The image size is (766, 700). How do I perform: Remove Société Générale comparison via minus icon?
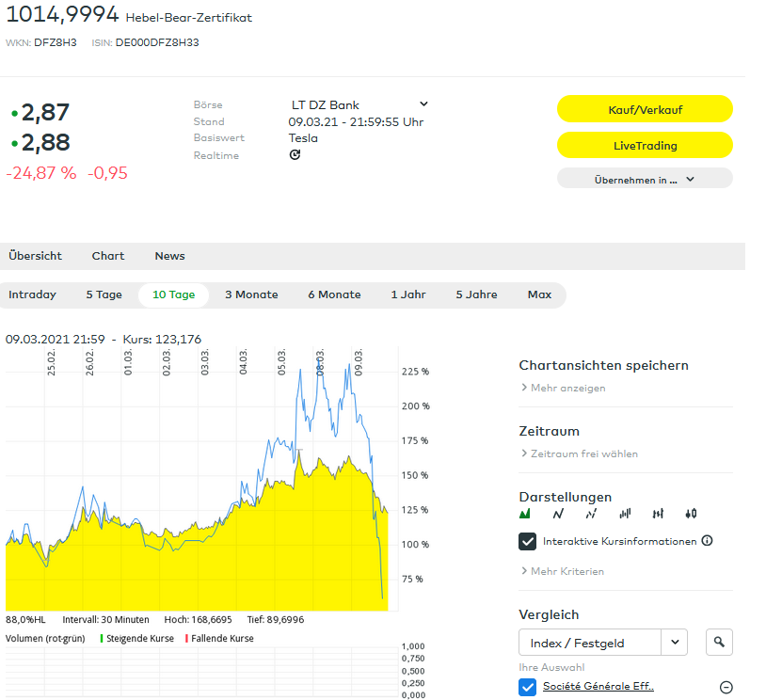726,687
